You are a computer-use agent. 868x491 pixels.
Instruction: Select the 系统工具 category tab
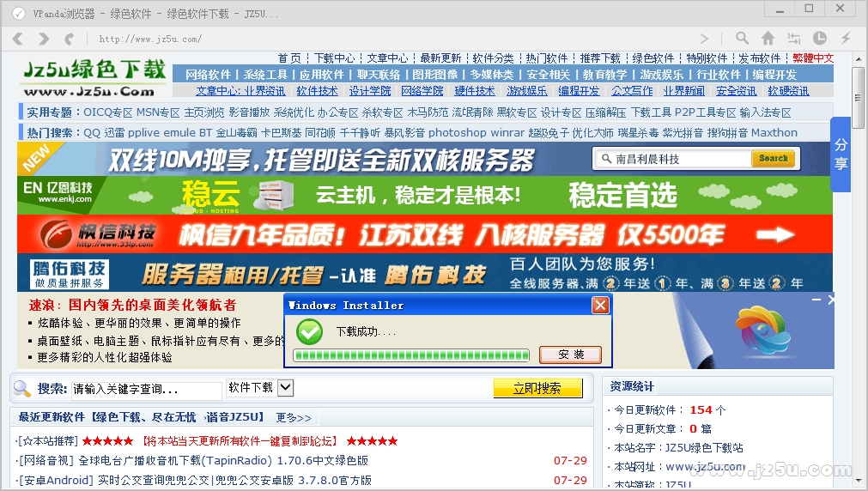(x=265, y=75)
